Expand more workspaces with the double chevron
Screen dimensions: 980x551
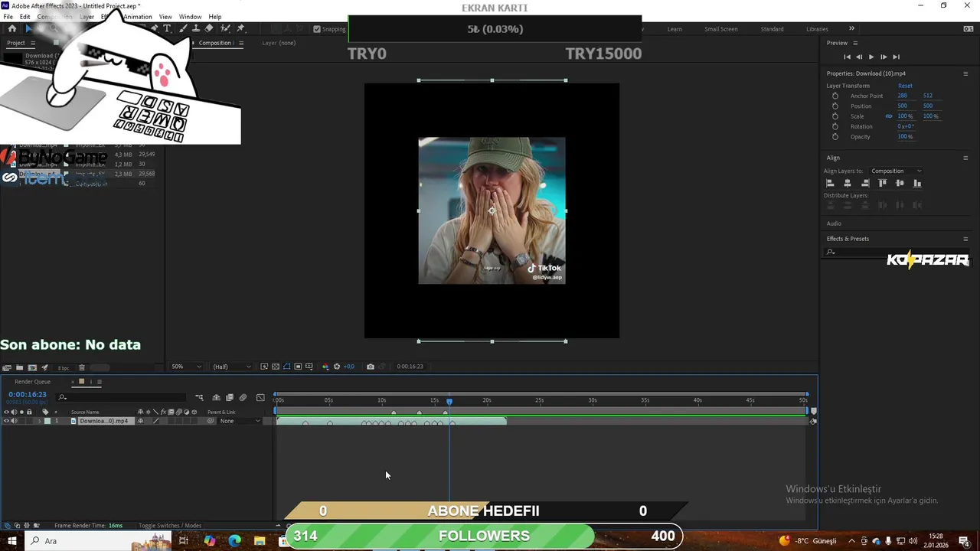tap(851, 29)
